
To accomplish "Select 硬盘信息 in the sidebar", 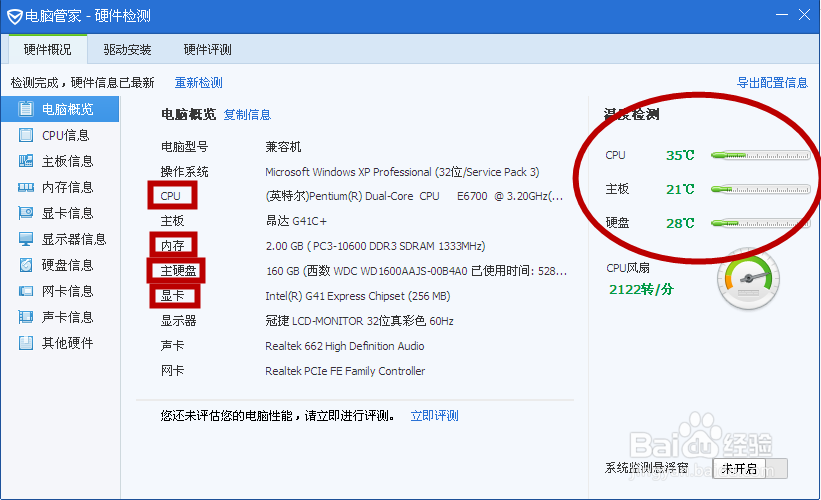I will click(60, 265).
